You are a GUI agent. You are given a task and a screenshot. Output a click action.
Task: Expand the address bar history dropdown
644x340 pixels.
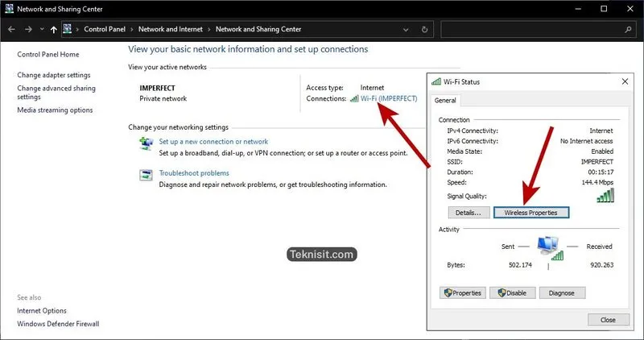(406, 29)
